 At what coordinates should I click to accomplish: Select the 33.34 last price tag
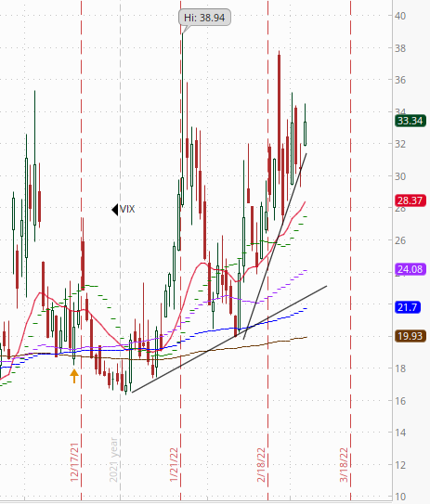click(x=410, y=121)
